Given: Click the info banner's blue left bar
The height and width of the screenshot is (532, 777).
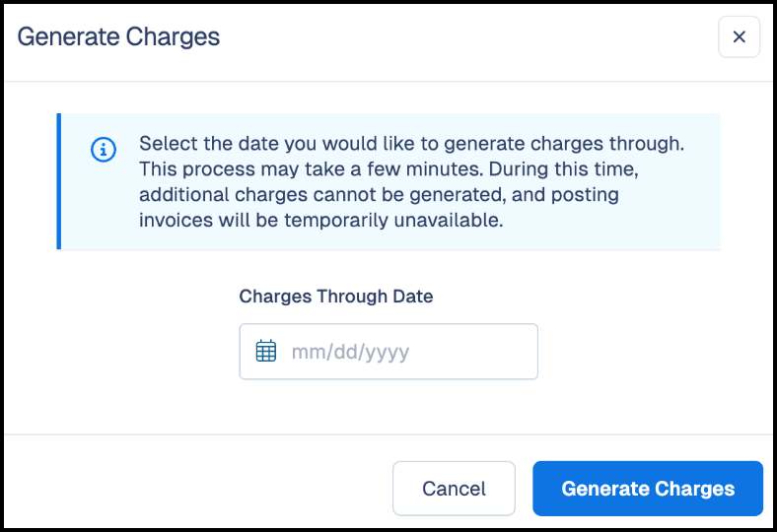Looking at the screenshot, I should 59,181.
